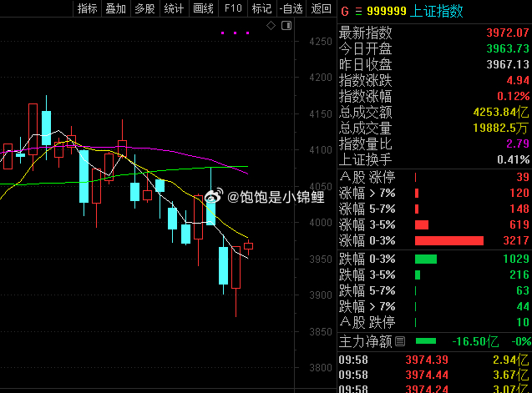
Task: Click total volume 19882.5万
Action: pos(501,128)
